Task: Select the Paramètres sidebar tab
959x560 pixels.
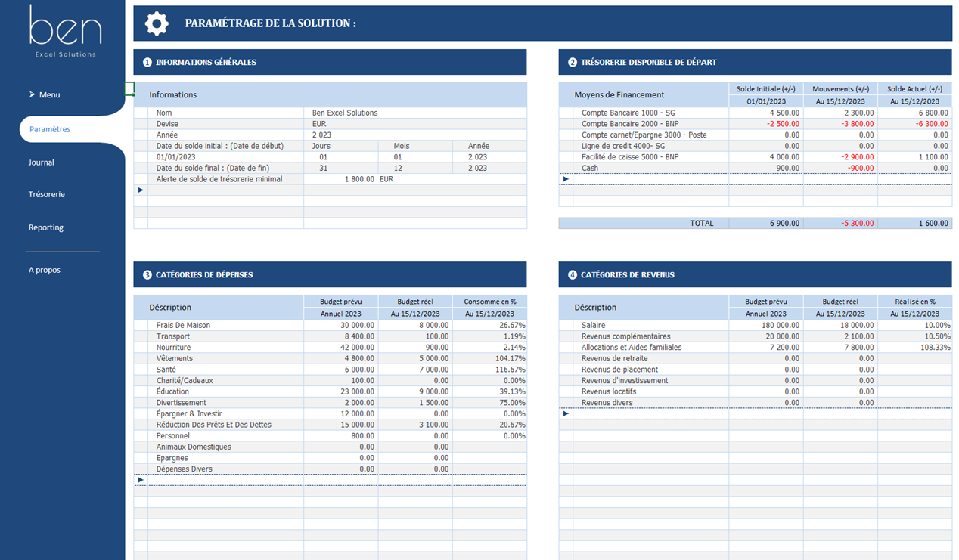Action: [50, 129]
